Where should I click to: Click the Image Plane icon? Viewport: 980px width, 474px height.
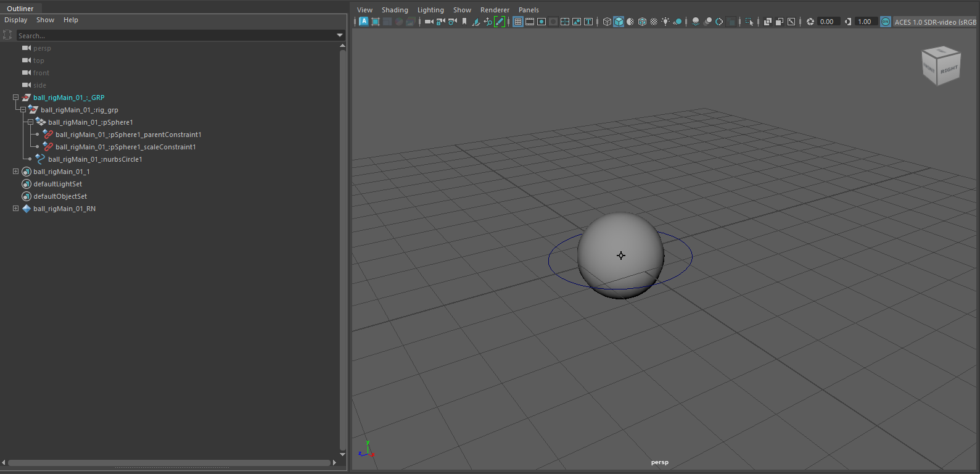point(476,22)
